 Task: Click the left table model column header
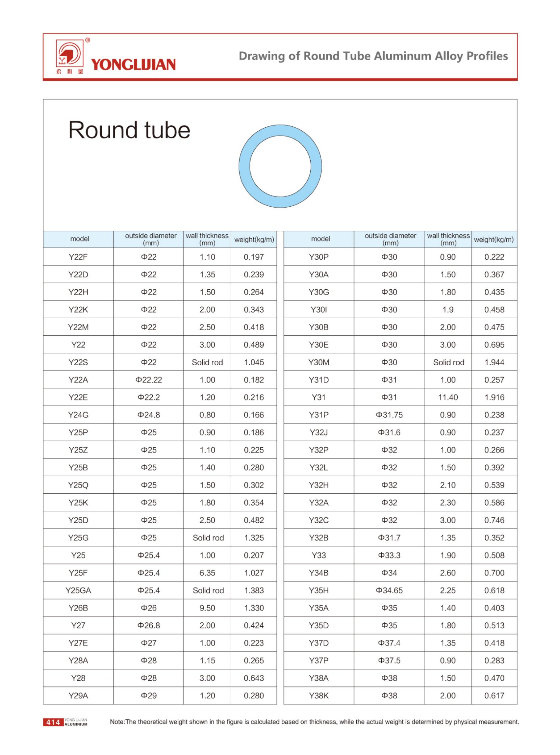(80, 239)
